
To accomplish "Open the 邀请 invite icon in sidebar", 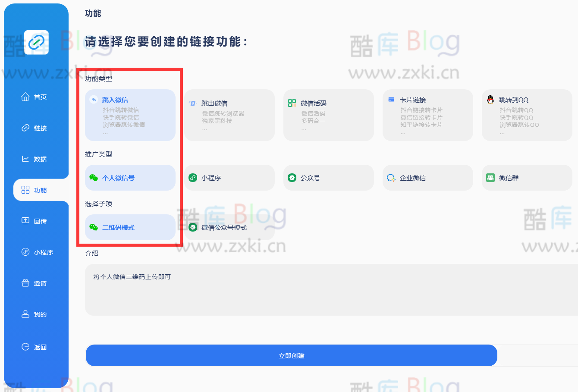I will pos(36,283).
